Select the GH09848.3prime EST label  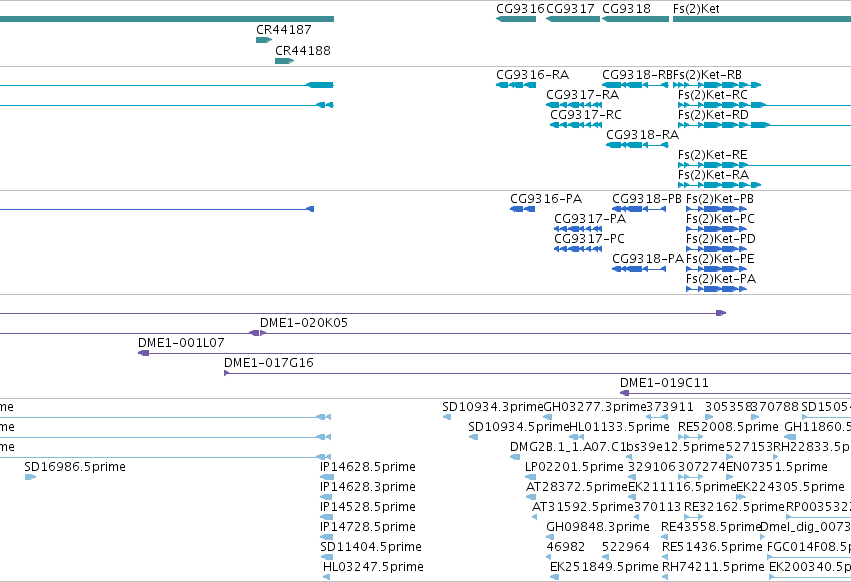[598, 527]
